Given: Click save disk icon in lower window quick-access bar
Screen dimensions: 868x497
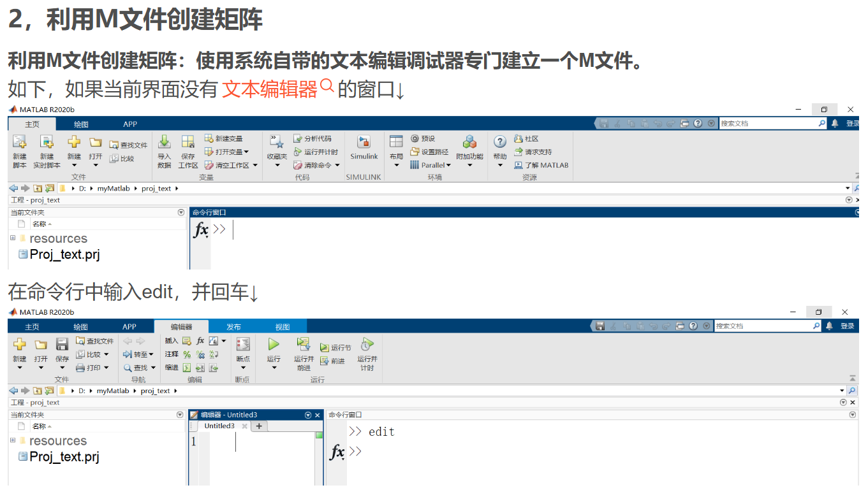Looking at the screenshot, I should 600,326.
